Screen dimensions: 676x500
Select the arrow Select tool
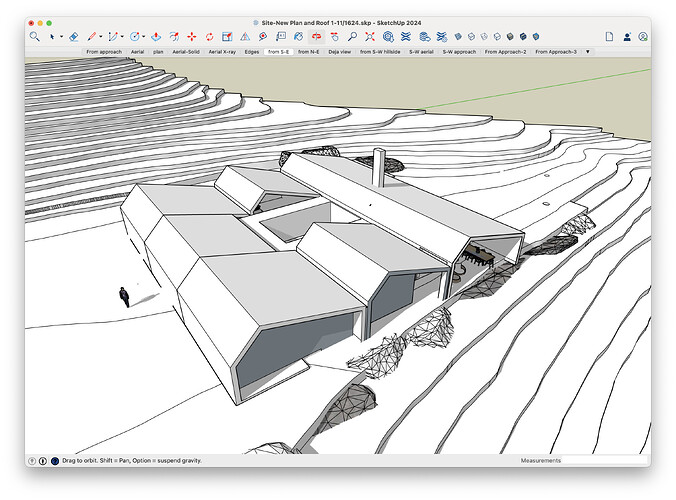(x=52, y=37)
